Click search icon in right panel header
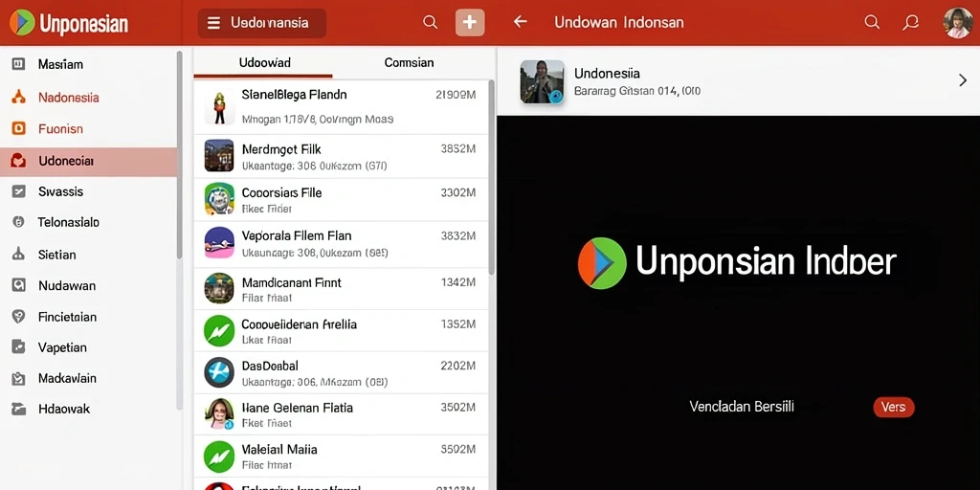 pos(871,23)
